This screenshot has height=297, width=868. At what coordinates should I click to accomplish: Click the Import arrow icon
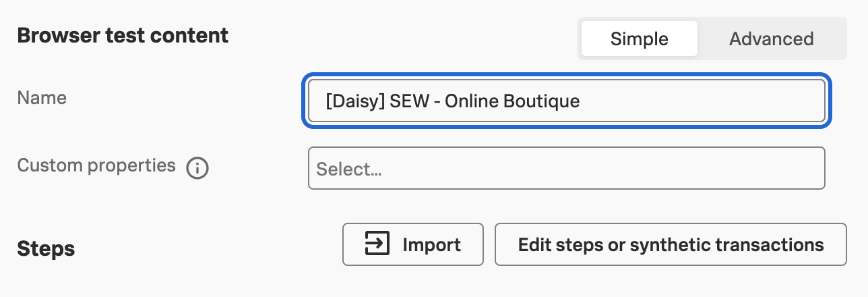377,244
